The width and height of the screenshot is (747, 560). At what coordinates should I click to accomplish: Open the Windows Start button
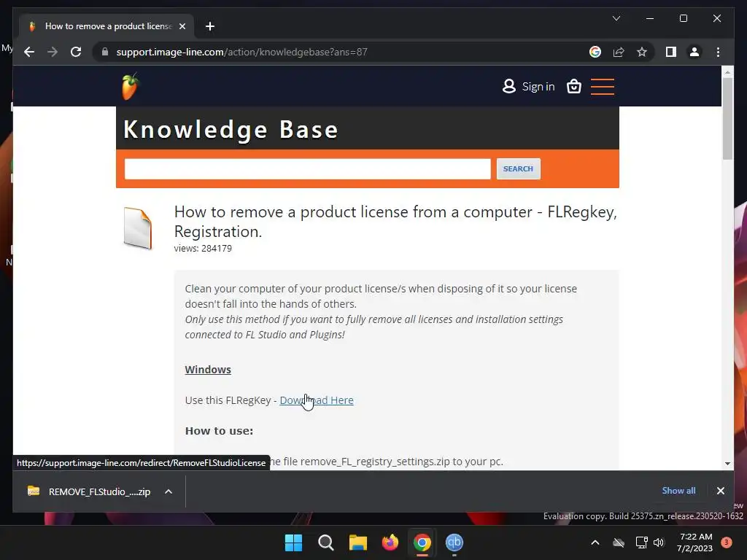pyautogui.click(x=293, y=542)
